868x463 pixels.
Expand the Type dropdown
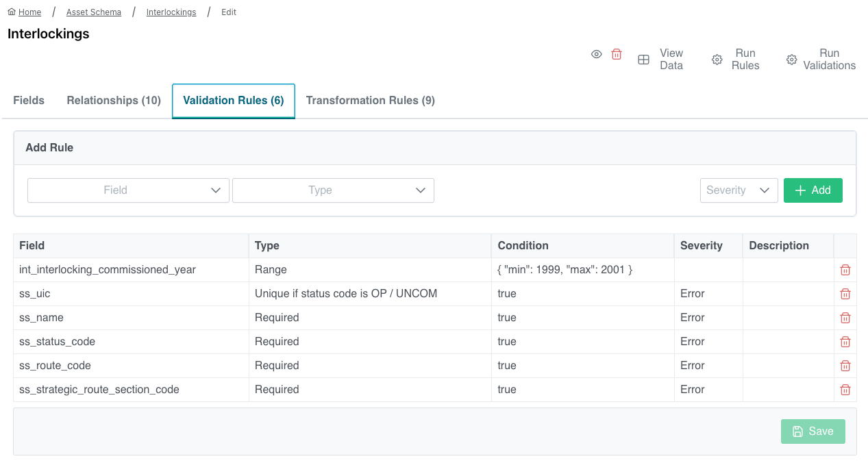click(x=333, y=190)
